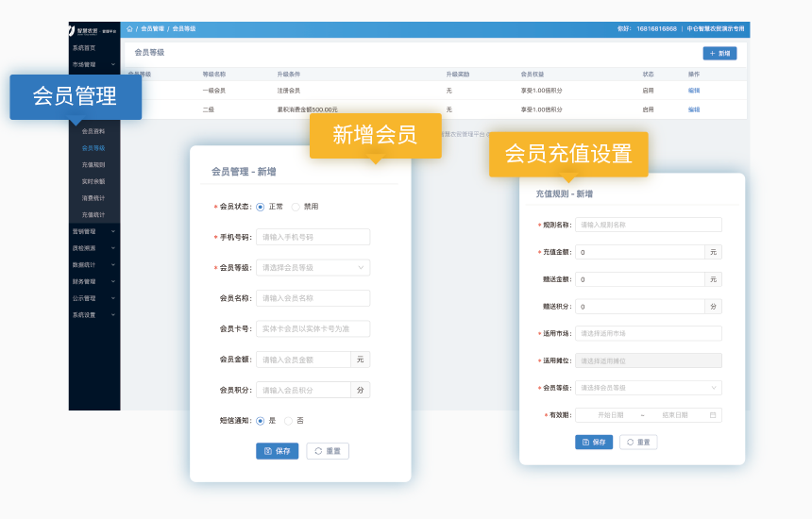This screenshot has width=812, height=519.
Task: Click the calendar icon in 有效期 field
Action: pyautogui.click(x=713, y=415)
